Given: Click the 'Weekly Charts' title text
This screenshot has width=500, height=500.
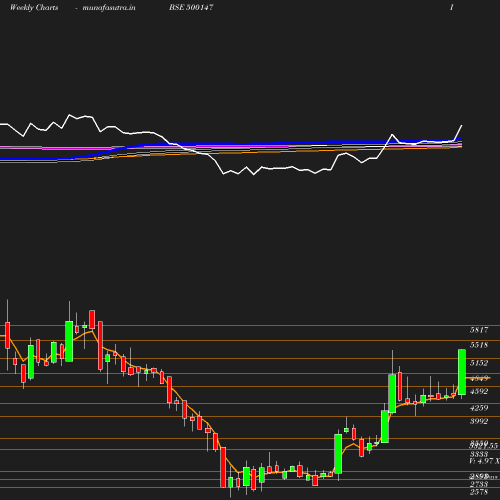Looking at the screenshot, I should [x=34, y=7].
